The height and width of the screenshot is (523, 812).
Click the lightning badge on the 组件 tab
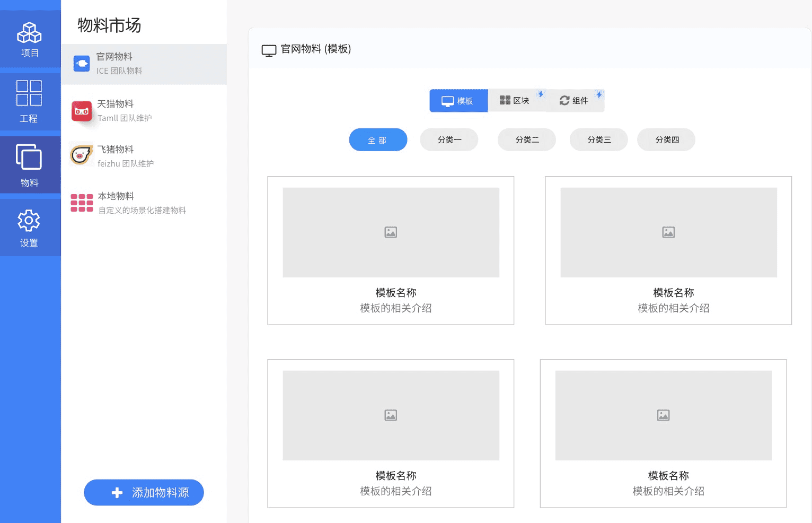(x=599, y=94)
